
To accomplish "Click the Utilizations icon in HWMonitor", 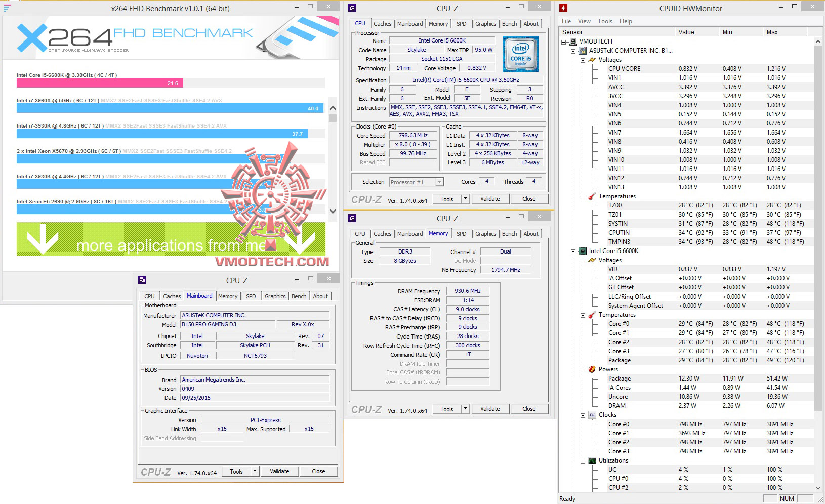I will [592, 460].
